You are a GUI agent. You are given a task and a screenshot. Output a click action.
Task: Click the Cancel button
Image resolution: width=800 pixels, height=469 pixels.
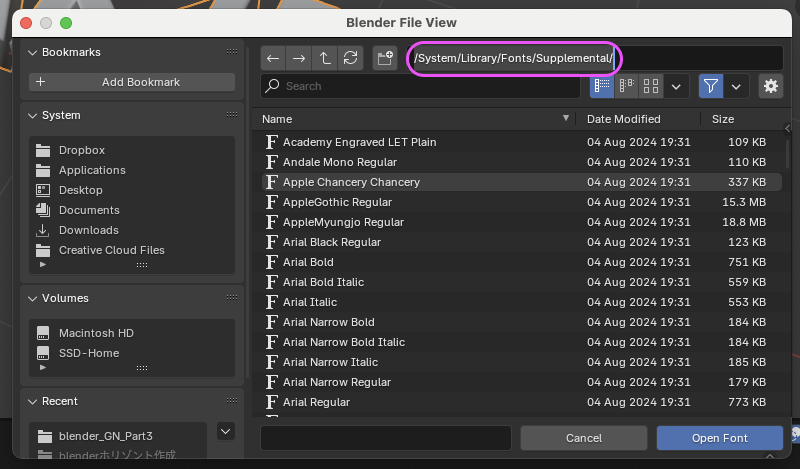584,438
